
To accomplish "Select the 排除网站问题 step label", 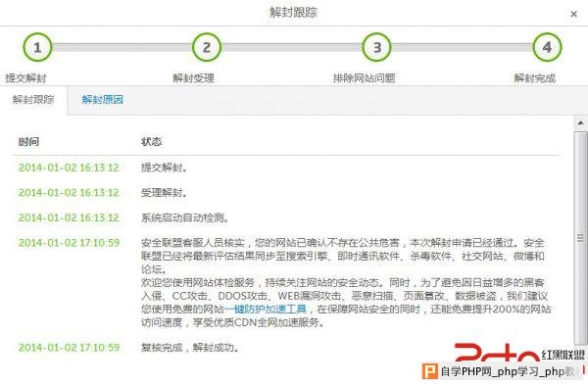I will 365,78.
